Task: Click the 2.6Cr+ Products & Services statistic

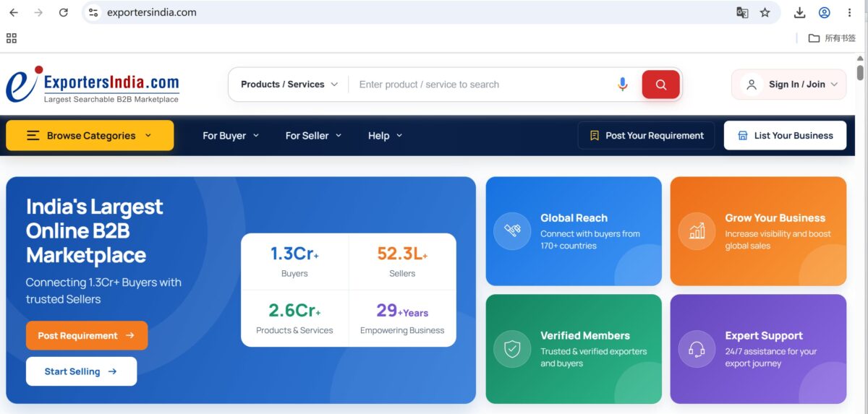Action: tap(294, 319)
